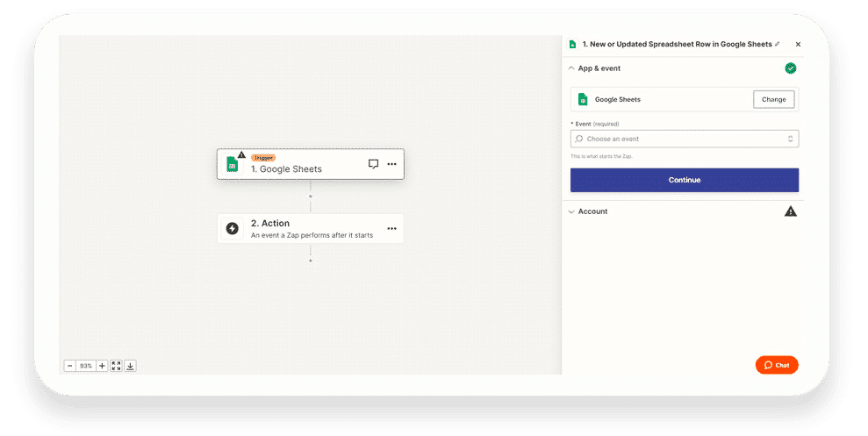Click the fit-to-view icon
Viewport: 868px width, 436px height.
[x=116, y=366]
